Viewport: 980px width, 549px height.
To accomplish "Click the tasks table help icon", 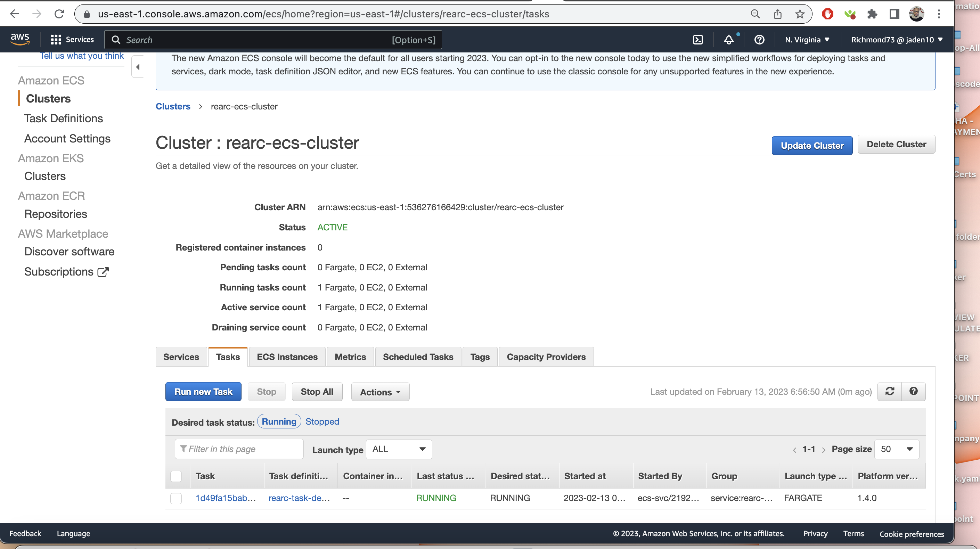I will pos(913,391).
